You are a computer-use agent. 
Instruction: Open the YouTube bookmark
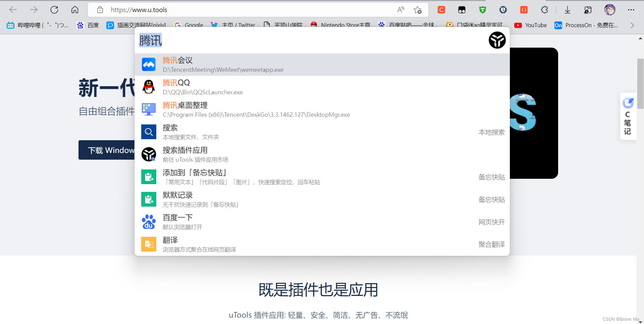530,25
